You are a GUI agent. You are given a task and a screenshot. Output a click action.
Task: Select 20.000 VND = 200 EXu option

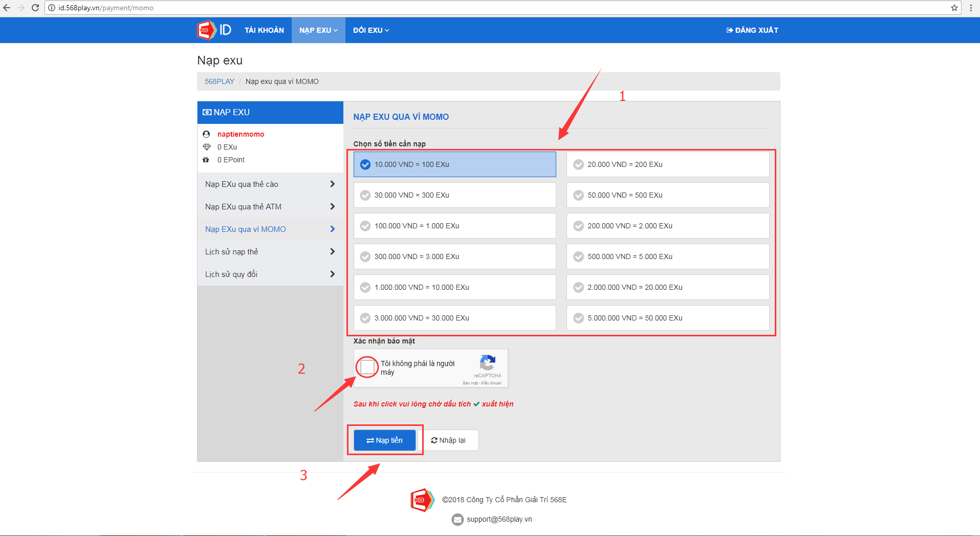coord(668,164)
